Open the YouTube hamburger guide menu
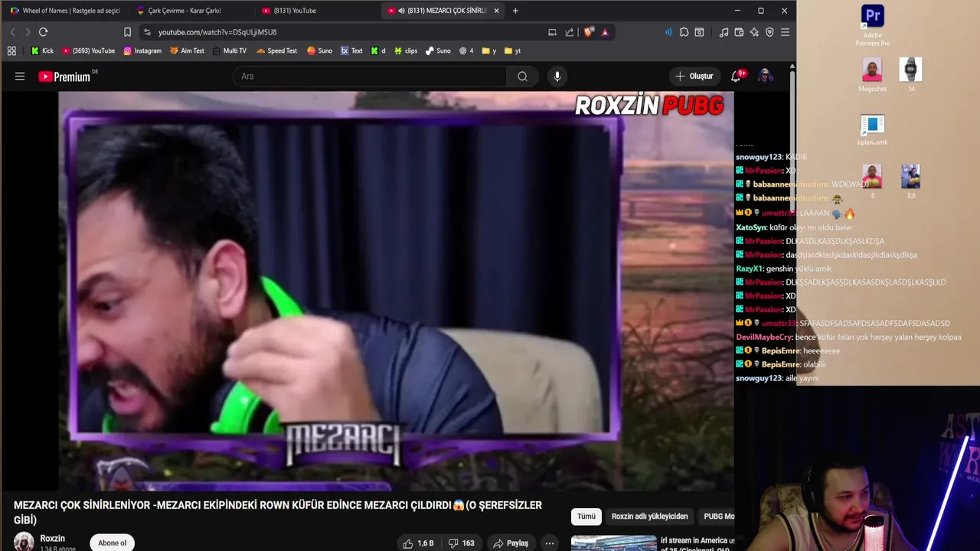This screenshot has width=980, height=551. coord(20,77)
